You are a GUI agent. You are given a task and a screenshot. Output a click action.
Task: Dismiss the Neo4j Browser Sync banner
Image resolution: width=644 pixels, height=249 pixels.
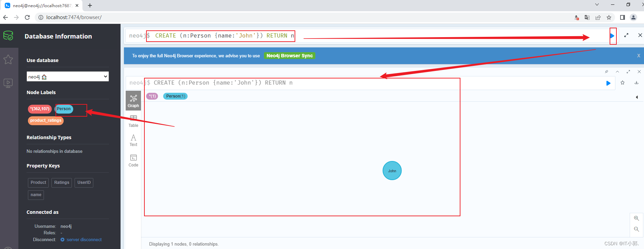pyautogui.click(x=639, y=56)
